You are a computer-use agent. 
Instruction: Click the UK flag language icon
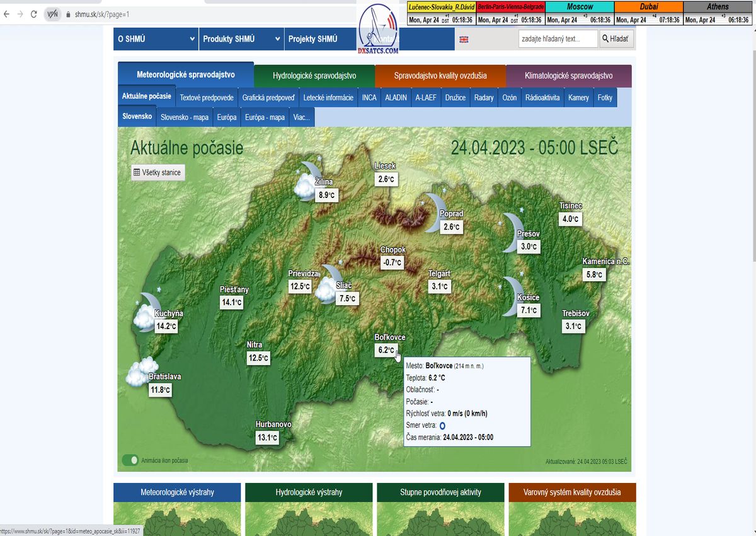coord(464,39)
